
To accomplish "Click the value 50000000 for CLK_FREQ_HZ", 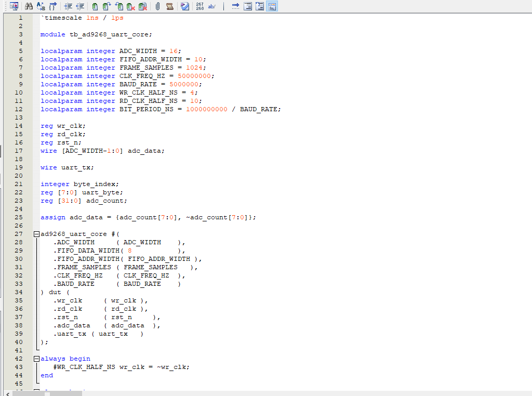I will 194,76.
